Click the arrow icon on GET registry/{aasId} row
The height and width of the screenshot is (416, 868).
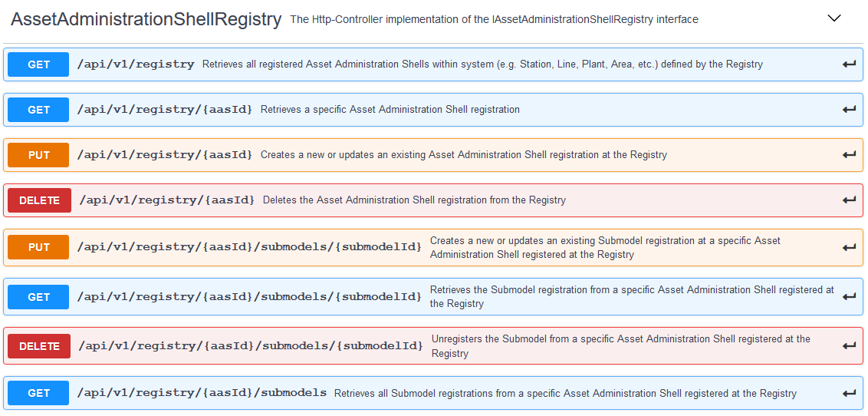(849, 110)
